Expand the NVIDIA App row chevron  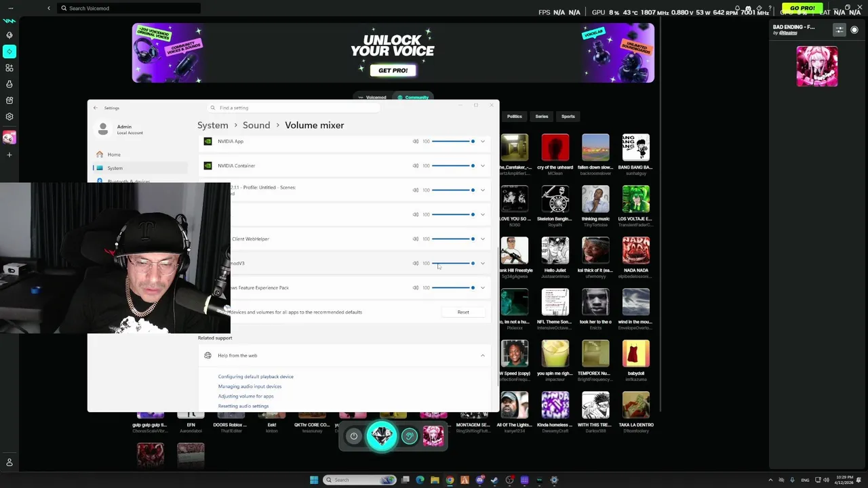pyautogui.click(x=483, y=142)
